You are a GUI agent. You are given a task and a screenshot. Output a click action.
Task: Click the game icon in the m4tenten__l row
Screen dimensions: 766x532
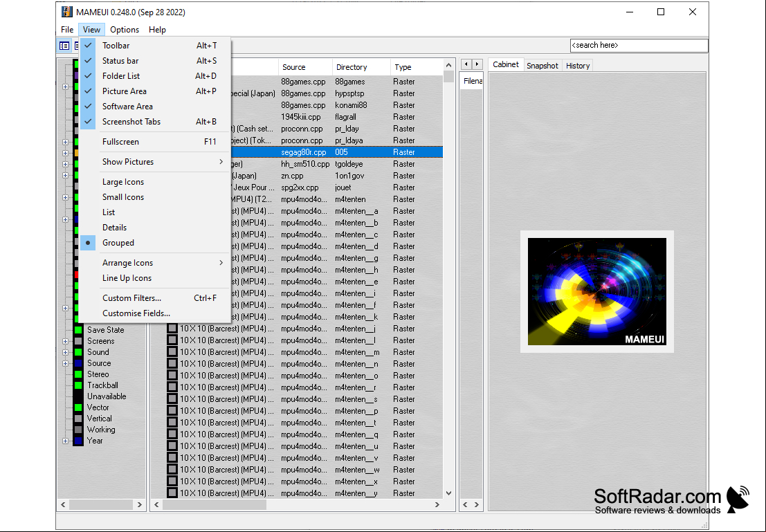click(x=172, y=340)
